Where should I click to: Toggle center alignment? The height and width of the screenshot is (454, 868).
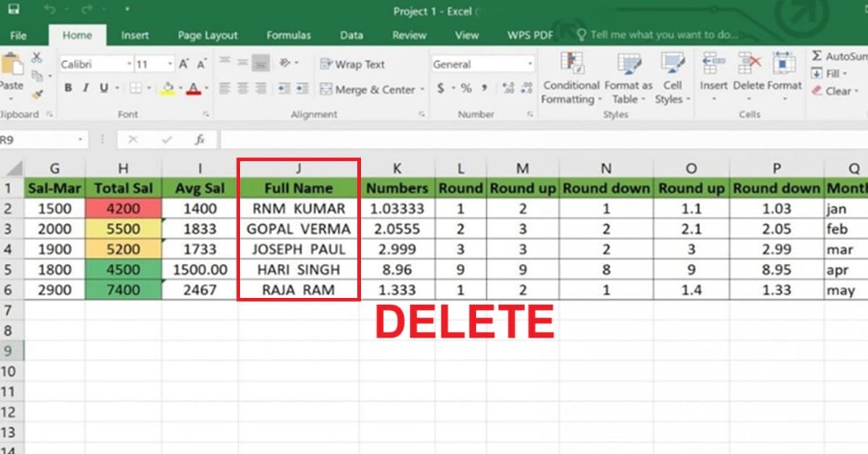click(242, 89)
